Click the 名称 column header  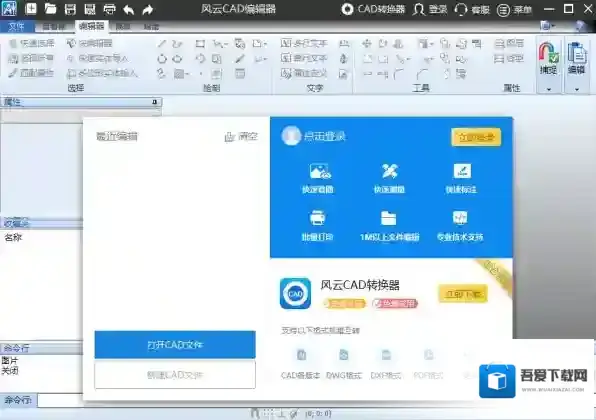13,238
